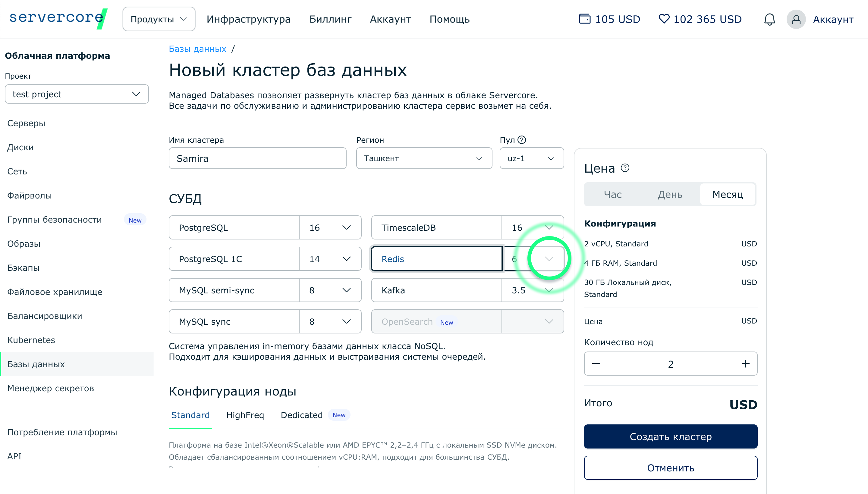The image size is (868, 494).
Task: Switch price period to День
Action: (670, 194)
